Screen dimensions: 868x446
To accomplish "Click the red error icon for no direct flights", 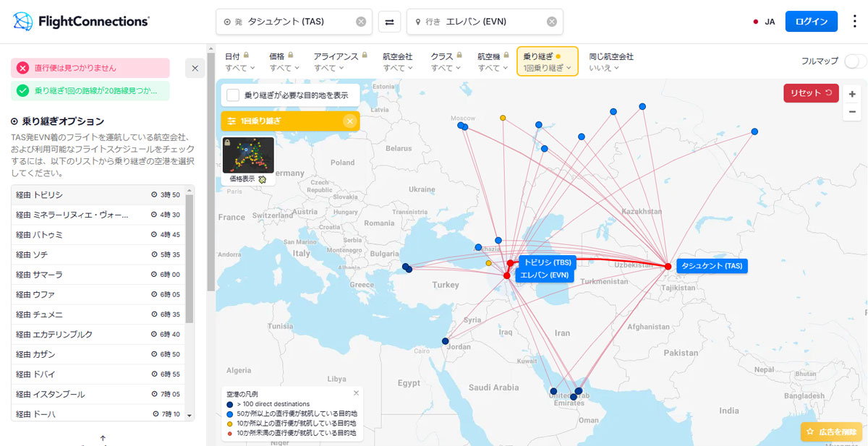I will coord(23,68).
